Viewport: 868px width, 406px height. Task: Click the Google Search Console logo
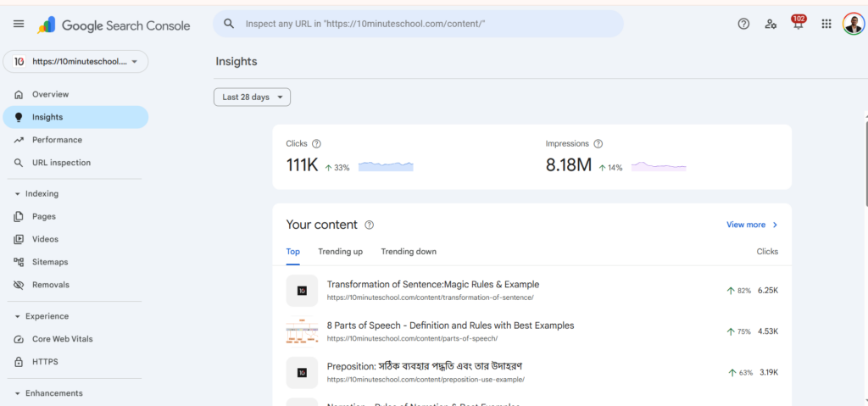(x=114, y=25)
